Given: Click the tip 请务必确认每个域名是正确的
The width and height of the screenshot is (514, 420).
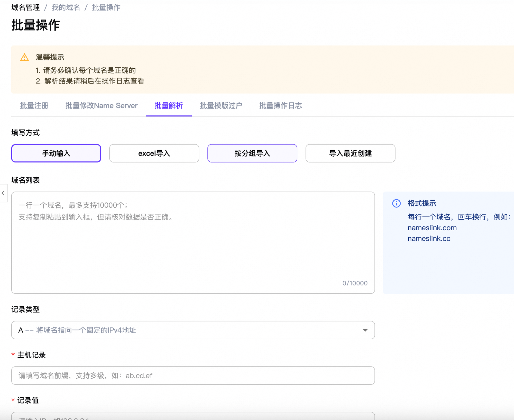Looking at the screenshot, I should 86,70.
